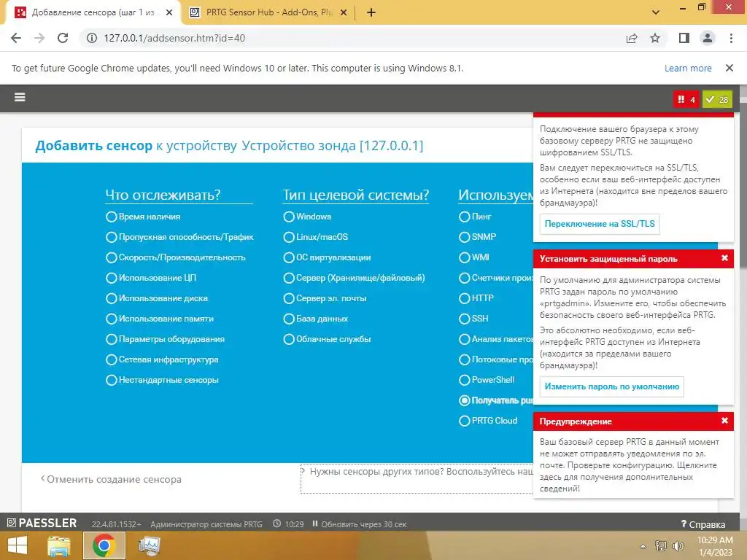
Task: Open the PRTG hamburger main menu
Action: pyautogui.click(x=20, y=98)
